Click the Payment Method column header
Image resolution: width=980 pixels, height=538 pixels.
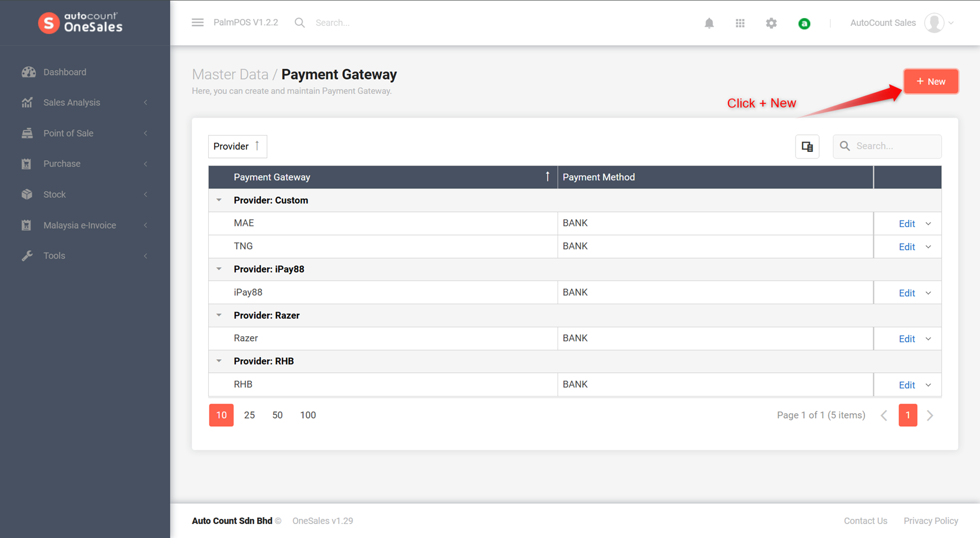[x=715, y=177]
